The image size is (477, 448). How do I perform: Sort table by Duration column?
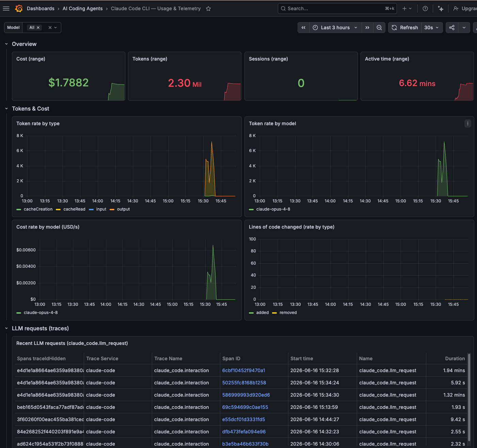455,359
